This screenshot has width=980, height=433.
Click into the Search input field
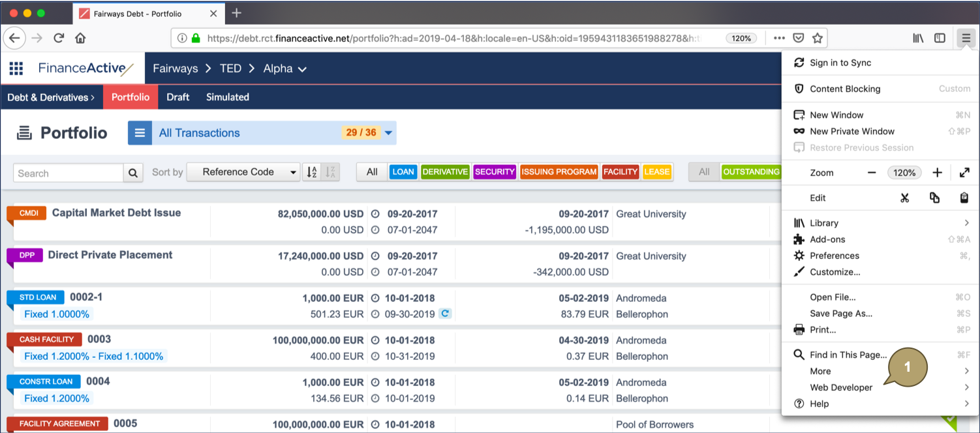[69, 173]
